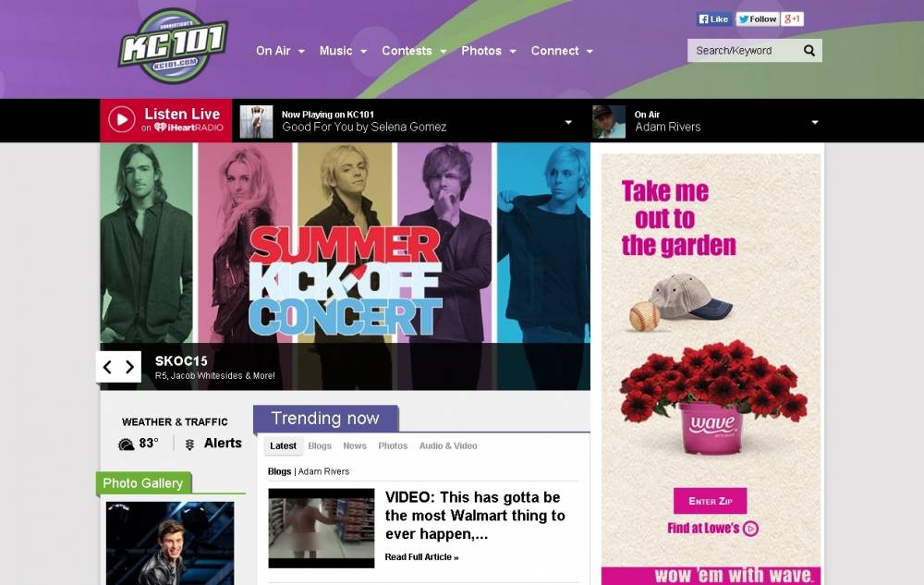Expand the Now Playing dropdown arrow
This screenshot has width=924, height=585.
[568, 122]
